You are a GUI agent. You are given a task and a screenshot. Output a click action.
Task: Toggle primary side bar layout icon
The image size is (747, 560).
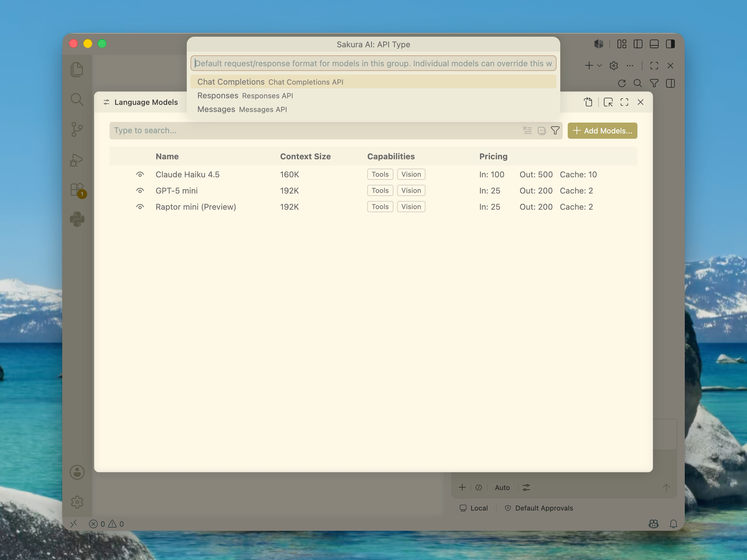pos(638,44)
